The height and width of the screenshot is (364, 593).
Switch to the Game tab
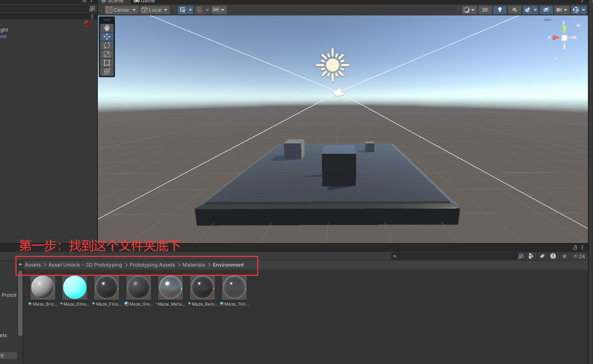(144, 1)
